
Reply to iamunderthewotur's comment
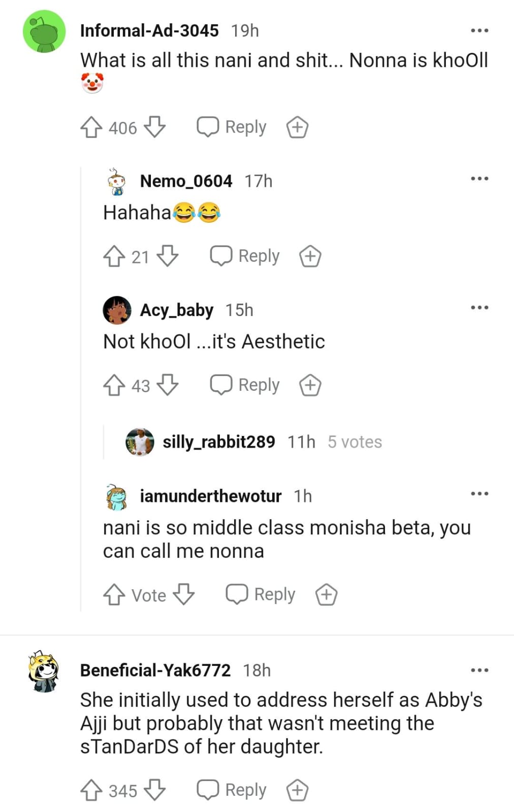261,594
